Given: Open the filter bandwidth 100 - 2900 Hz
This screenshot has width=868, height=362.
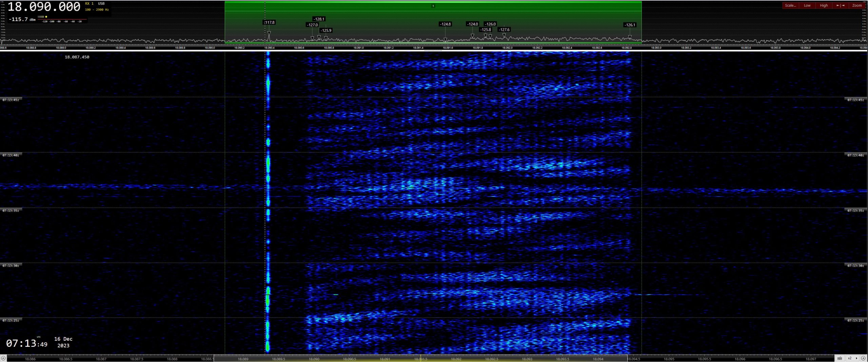Looking at the screenshot, I should click(97, 10).
